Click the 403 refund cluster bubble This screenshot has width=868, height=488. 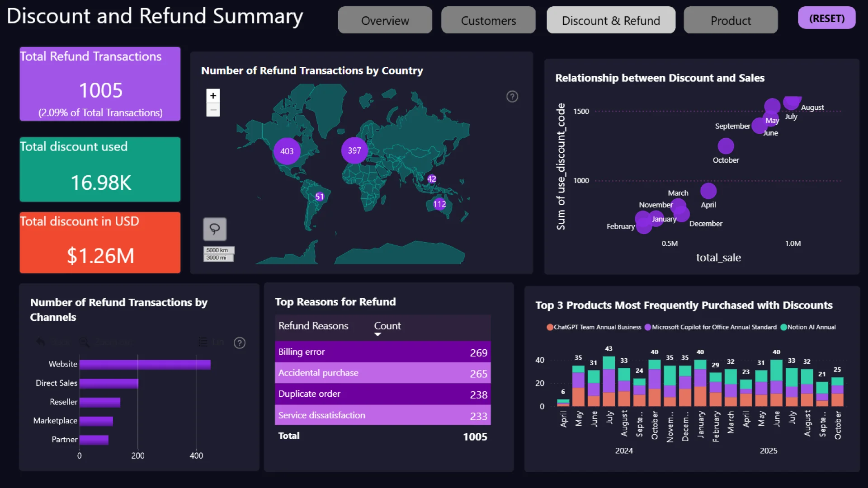287,151
